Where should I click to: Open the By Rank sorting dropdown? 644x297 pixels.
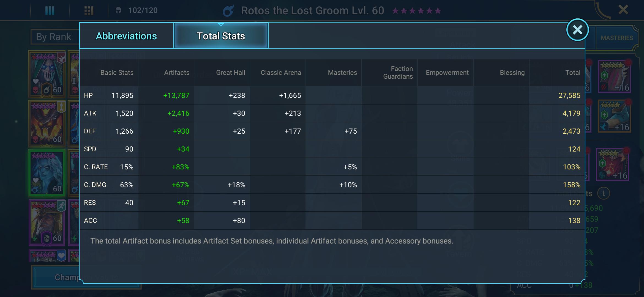(x=54, y=37)
